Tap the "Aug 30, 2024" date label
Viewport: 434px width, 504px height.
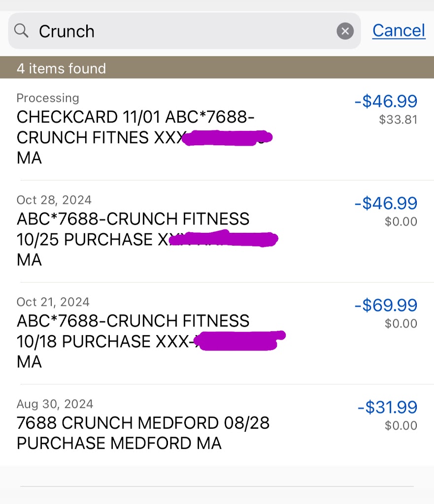tap(55, 404)
